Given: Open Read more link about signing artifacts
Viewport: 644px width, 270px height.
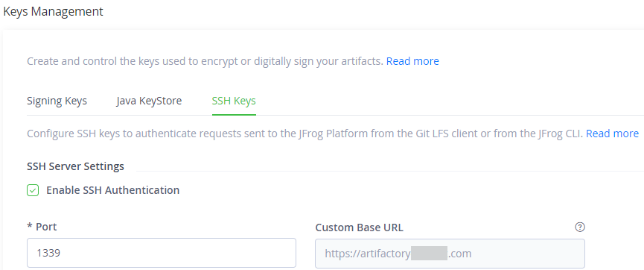Looking at the screenshot, I should point(412,61).
